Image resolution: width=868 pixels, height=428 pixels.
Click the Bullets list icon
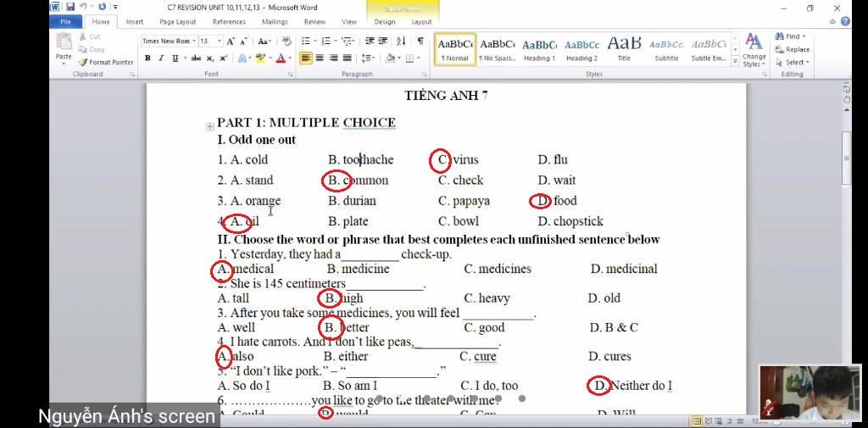click(308, 41)
